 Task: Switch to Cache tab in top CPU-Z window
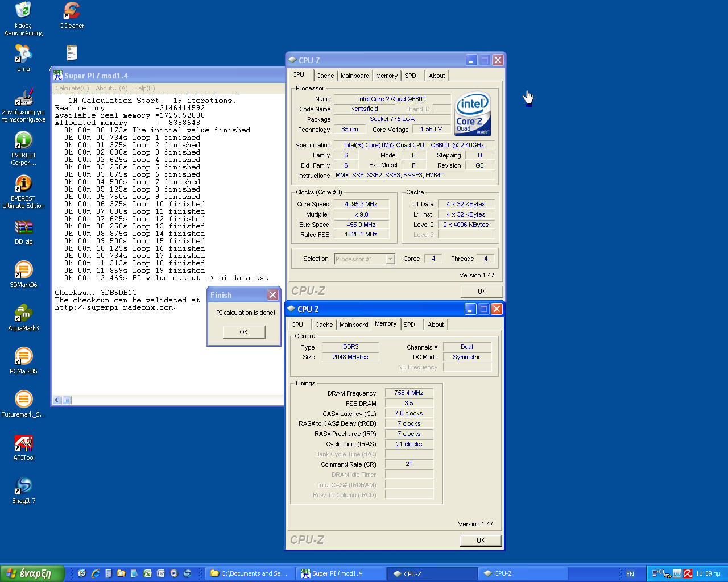click(x=325, y=76)
